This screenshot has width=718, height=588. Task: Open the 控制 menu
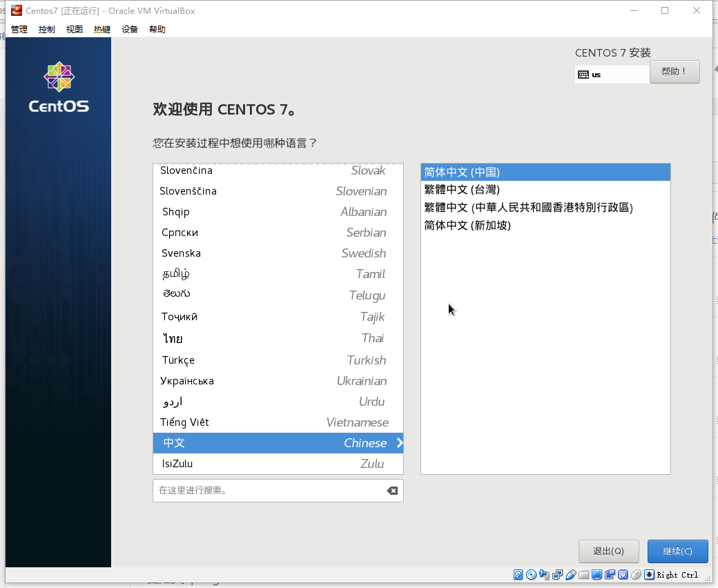[47, 29]
